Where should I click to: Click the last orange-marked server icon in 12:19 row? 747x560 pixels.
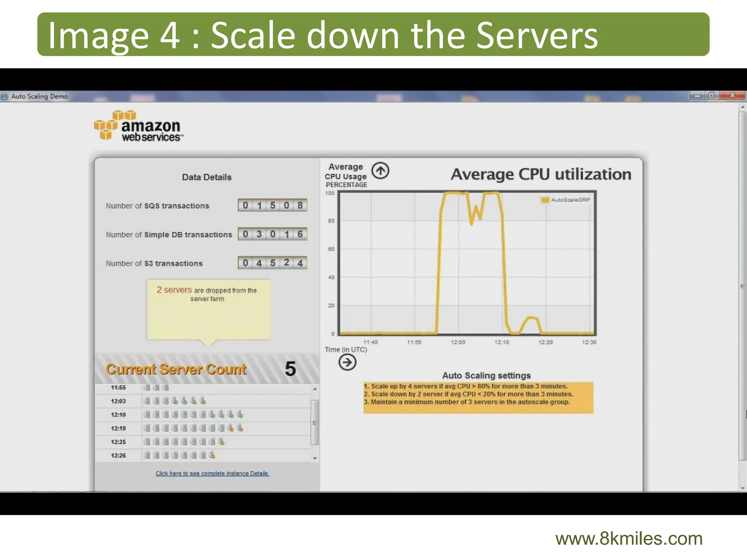(240, 428)
